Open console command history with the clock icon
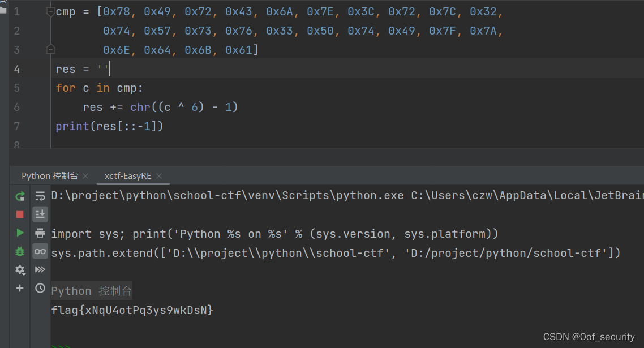The image size is (644, 348). 40,288
